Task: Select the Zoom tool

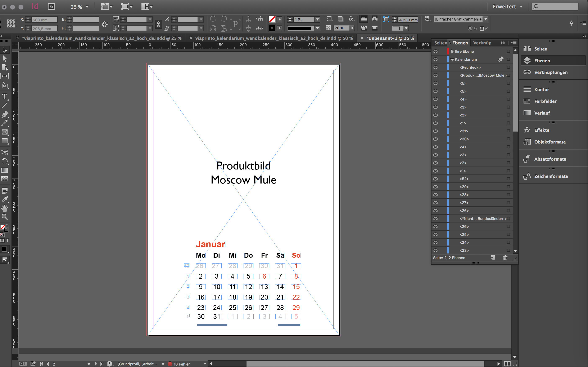Action: click(5, 217)
